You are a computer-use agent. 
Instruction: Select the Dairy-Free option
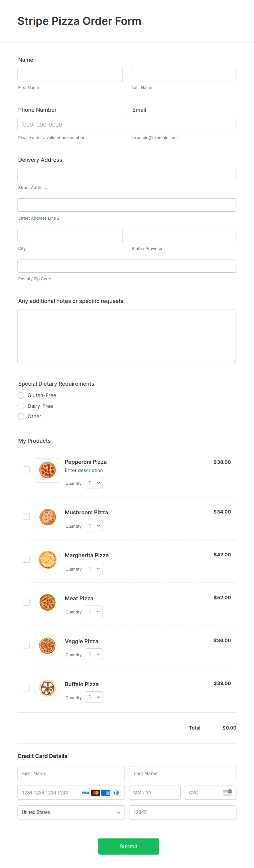20,406
